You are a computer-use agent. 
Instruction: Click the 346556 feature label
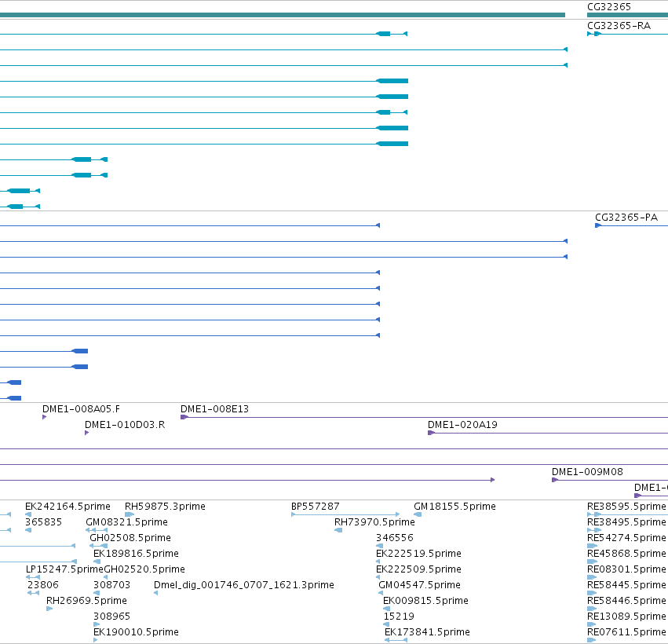pos(395,538)
